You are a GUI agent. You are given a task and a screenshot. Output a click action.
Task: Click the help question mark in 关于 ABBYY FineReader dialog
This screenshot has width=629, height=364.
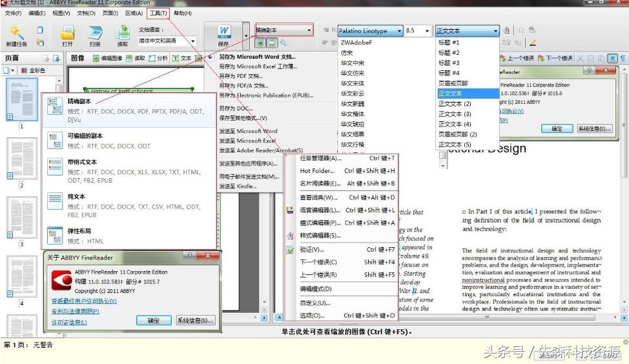(189, 256)
